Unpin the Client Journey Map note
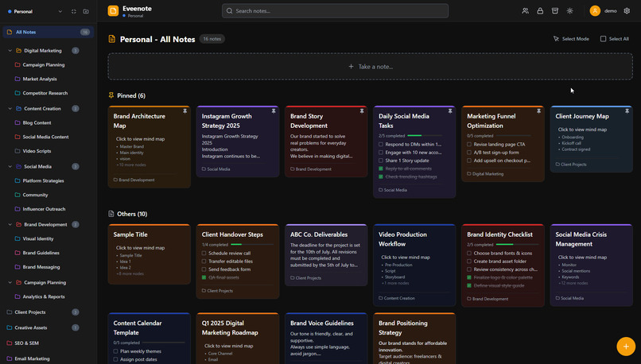Screen dimensions: 641x364 (x=627, y=111)
